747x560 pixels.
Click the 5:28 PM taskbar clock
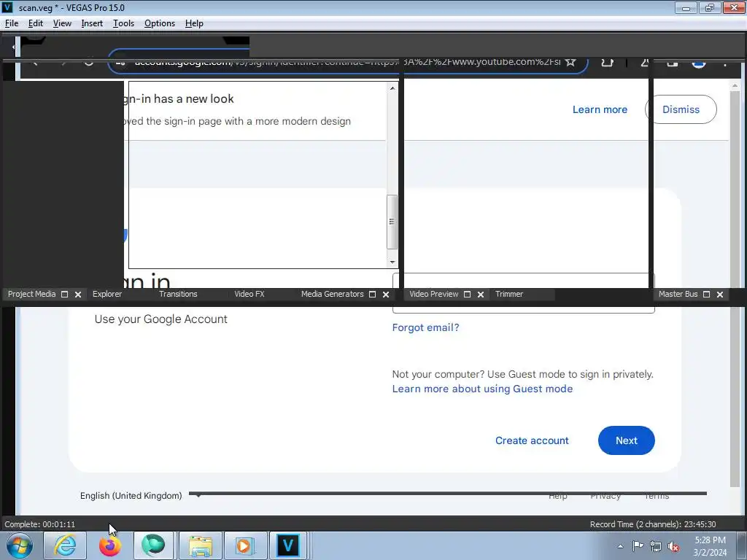coord(710,545)
